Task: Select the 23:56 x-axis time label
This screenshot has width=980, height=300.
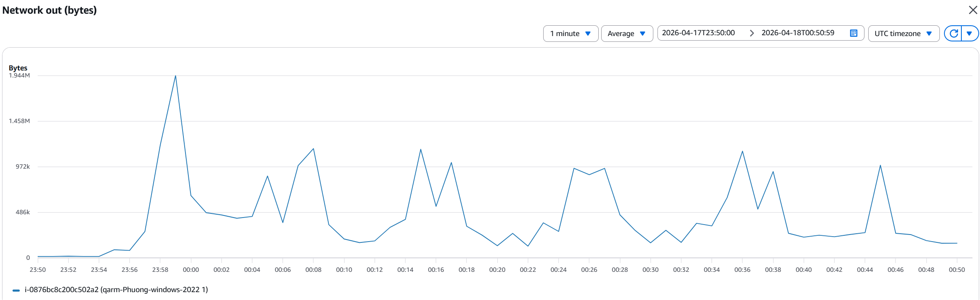Action: pyautogui.click(x=130, y=270)
